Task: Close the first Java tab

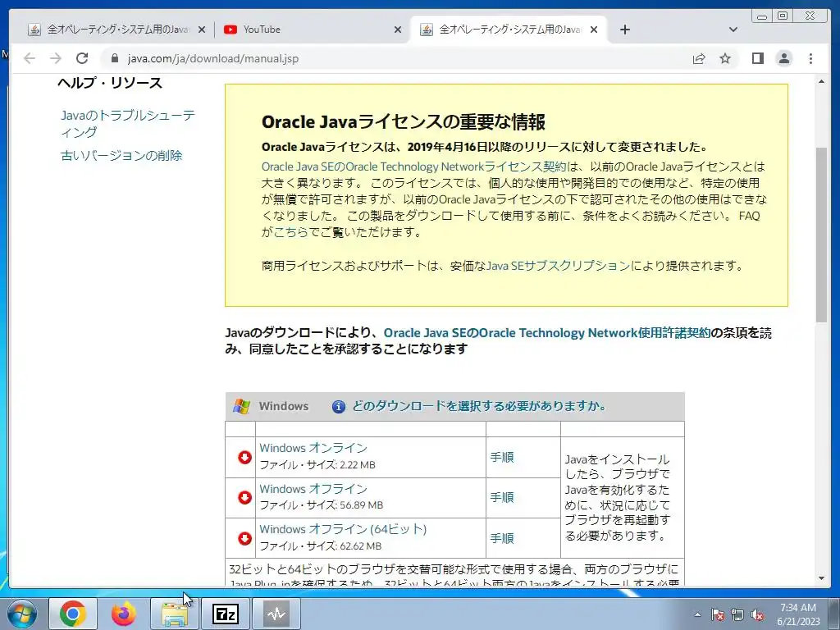Action: (x=202, y=30)
